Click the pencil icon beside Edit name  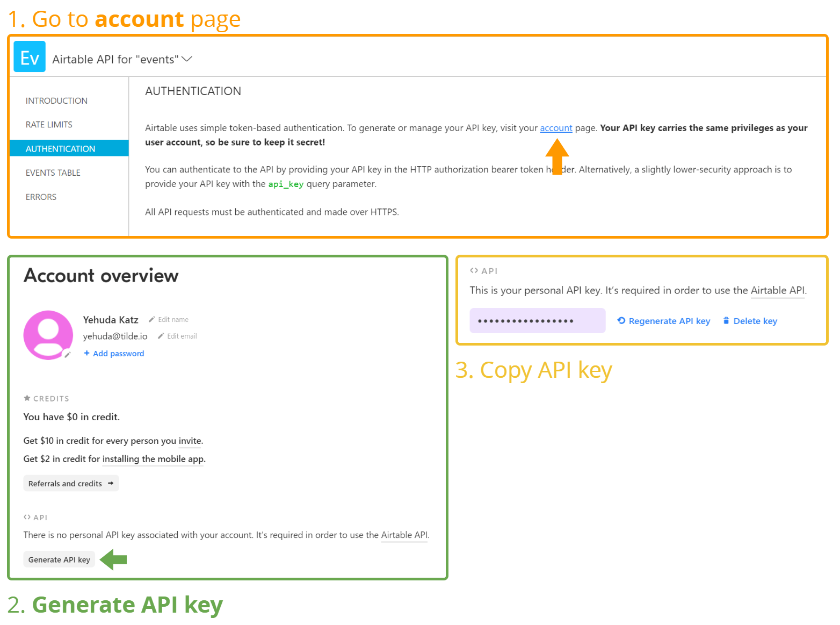pos(152,319)
